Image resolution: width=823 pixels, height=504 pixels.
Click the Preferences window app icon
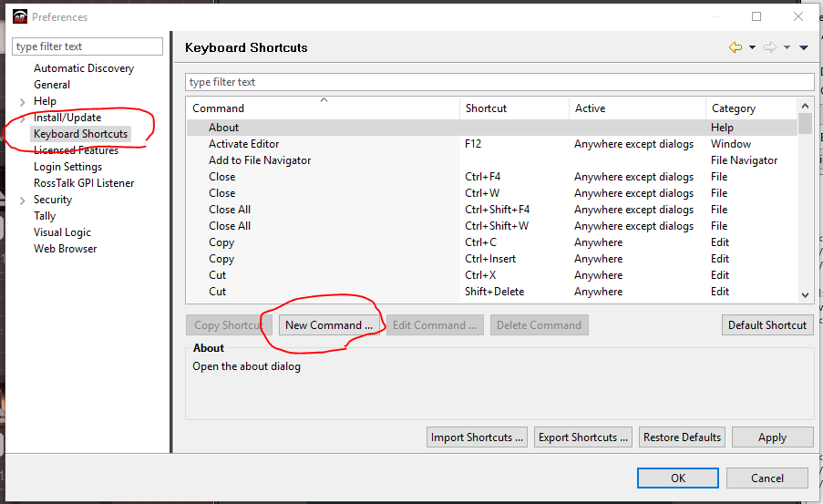point(20,16)
